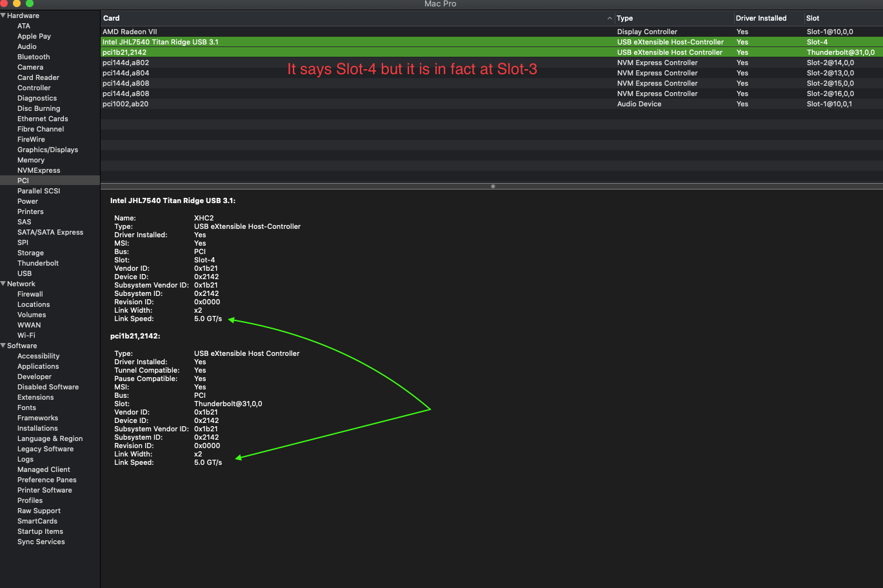
Task: Sort by the Driver Installed column header
Action: (761, 18)
